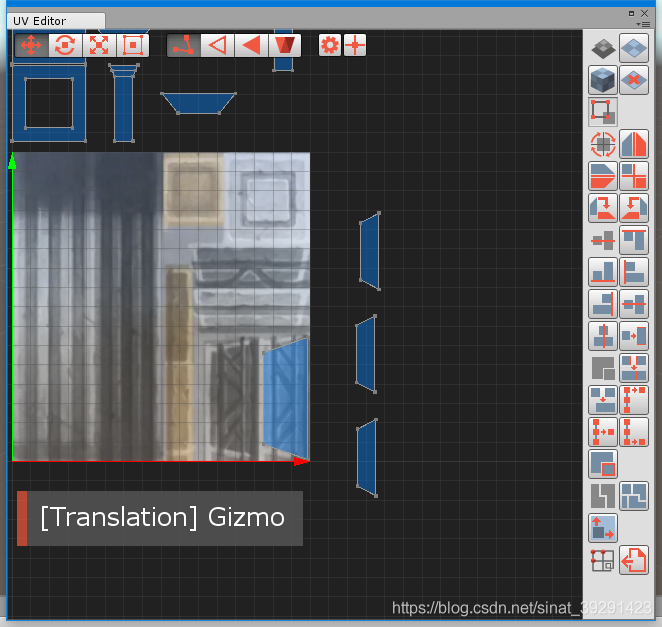
Task: Select the column-shaped UV island
Action: click(124, 110)
